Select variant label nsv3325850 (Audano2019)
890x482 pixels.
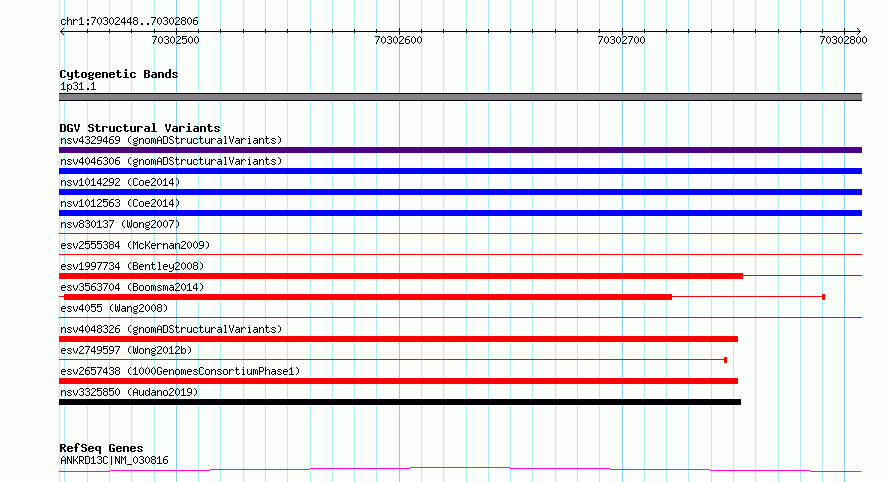point(129,392)
